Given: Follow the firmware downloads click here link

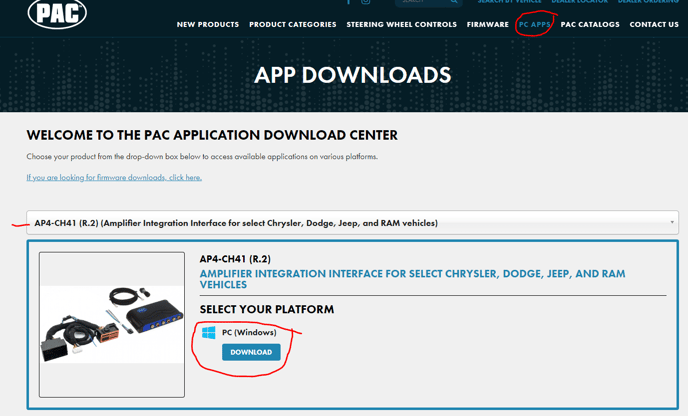Looking at the screenshot, I should 114,177.
